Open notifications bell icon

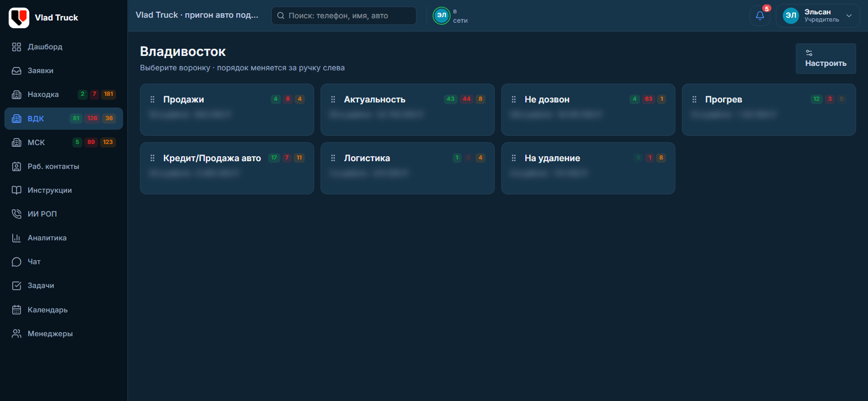(x=759, y=16)
